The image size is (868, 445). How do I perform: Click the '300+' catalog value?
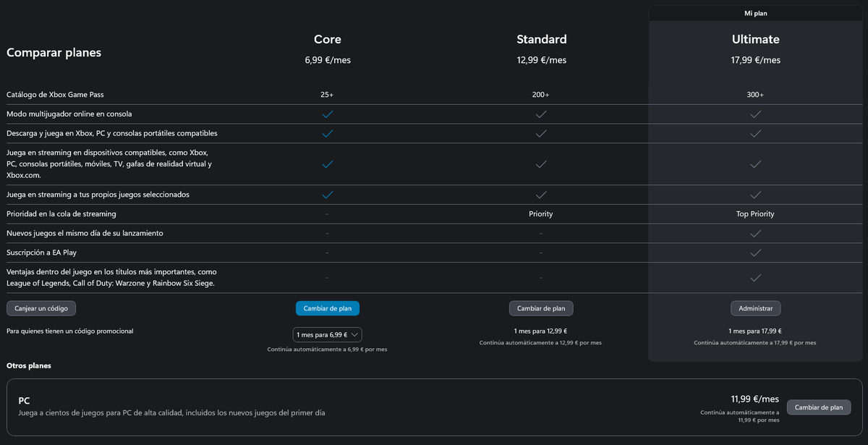(x=755, y=95)
